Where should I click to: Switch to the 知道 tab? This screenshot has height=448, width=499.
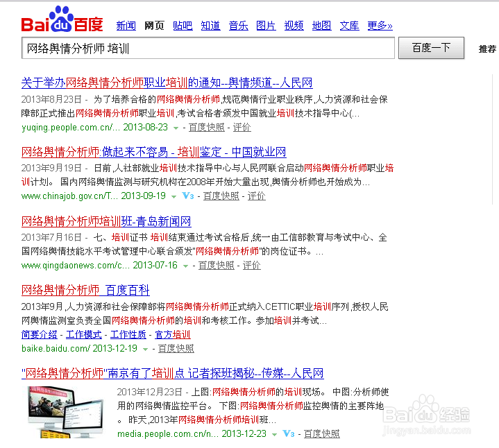coord(210,26)
